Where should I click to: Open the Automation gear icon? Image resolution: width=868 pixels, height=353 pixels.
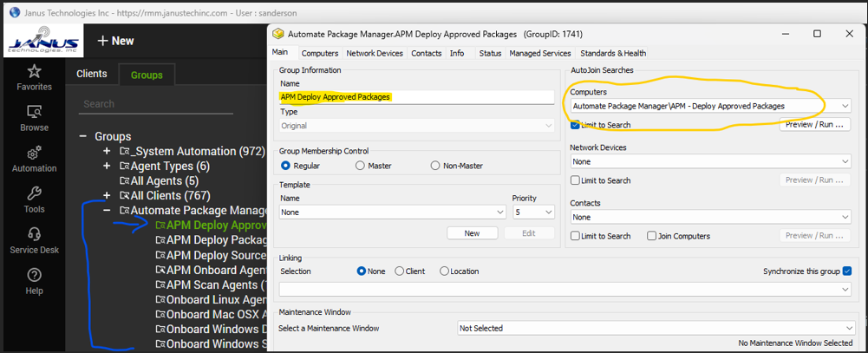34,153
